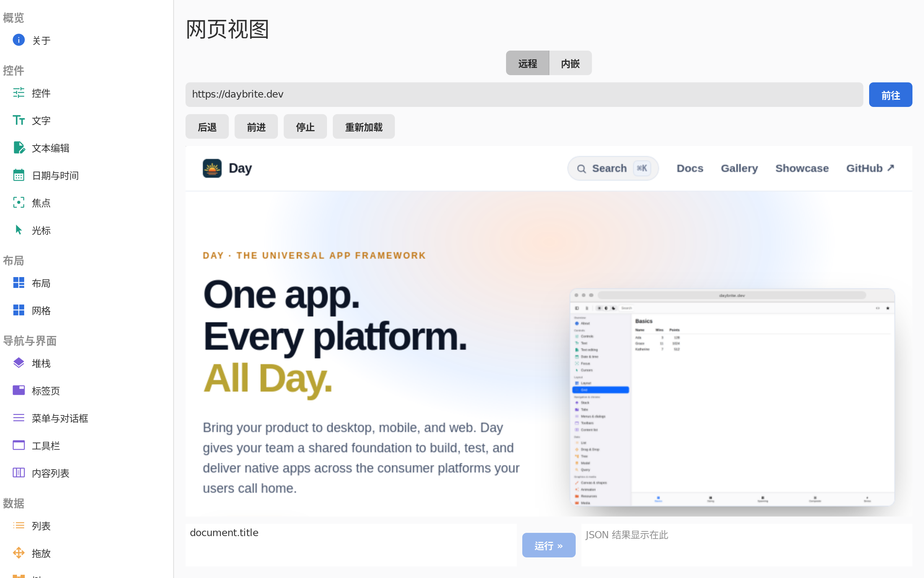Click the JSON 结果显示在此 output area

(x=746, y=545)
